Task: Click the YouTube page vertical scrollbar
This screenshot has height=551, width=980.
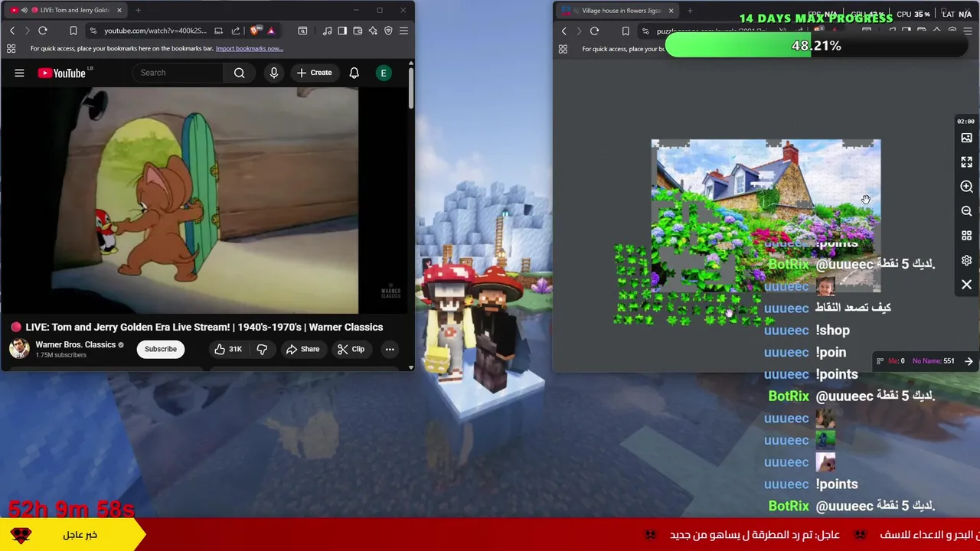Action: coord(411,88)
